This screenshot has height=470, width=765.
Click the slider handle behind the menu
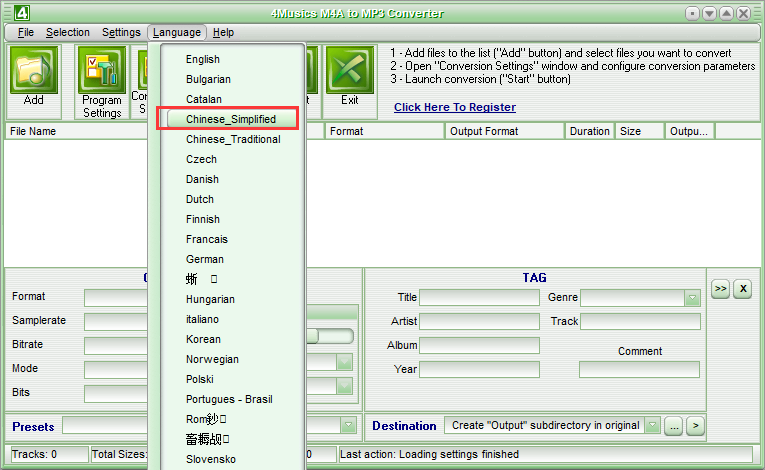(x=312, y=336)
